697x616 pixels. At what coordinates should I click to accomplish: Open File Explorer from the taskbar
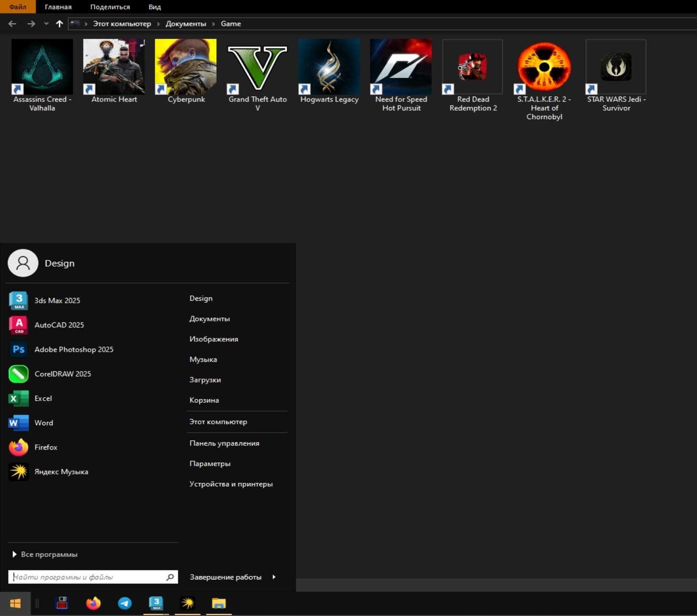click(x=219, y=604)
